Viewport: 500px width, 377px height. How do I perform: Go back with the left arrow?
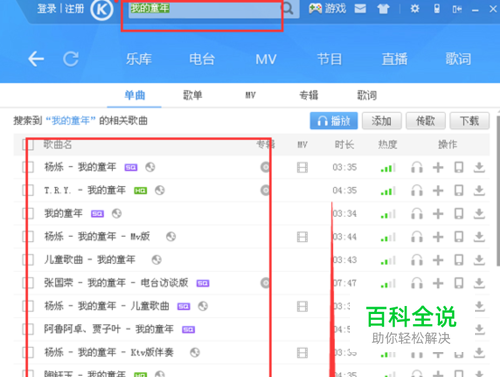[36, 59]
